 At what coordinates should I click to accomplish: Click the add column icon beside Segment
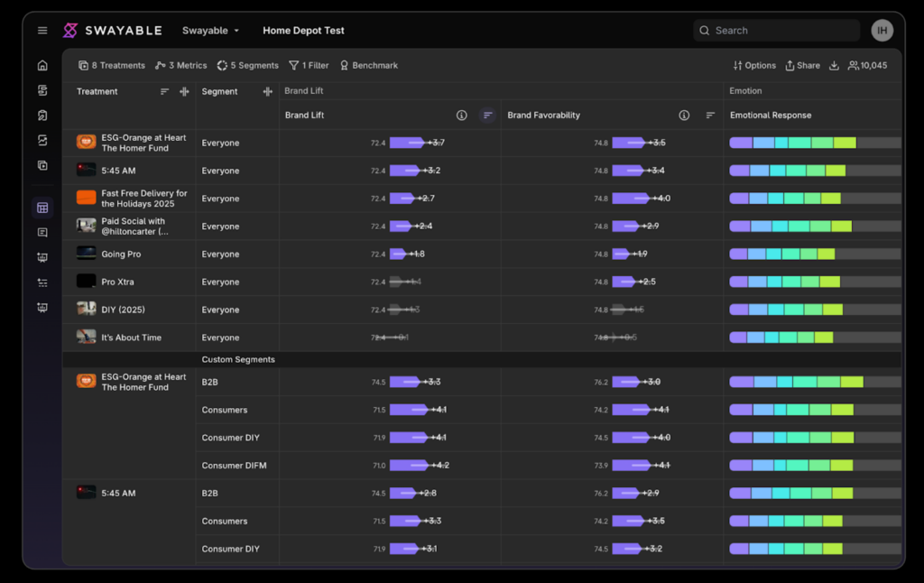click(267, 91)
